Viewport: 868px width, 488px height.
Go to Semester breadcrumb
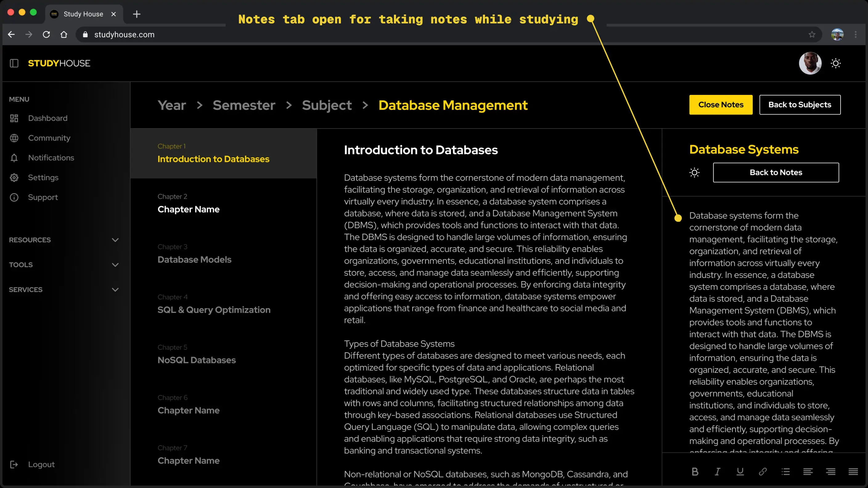tap(244, 105)
